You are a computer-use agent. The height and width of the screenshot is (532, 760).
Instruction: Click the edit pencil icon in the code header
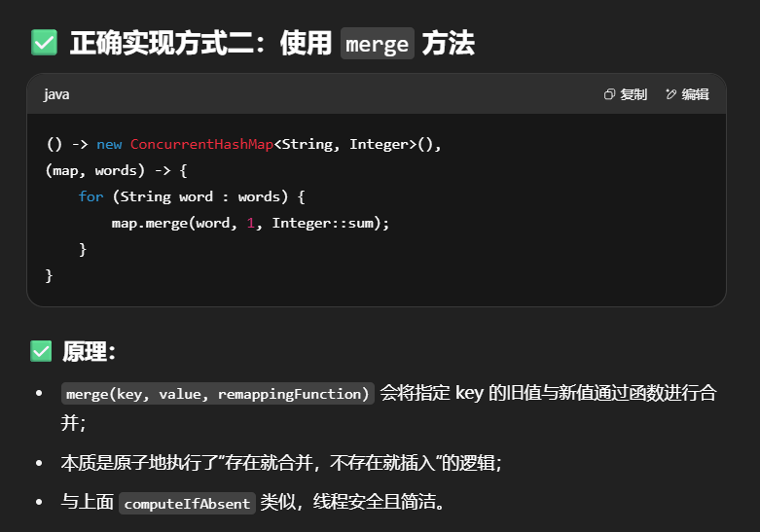tap(671, 94)
